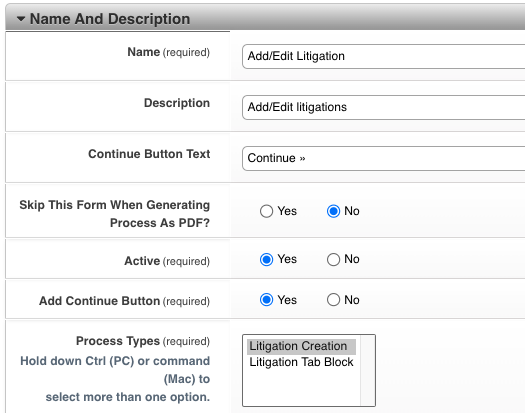Click the Continue Button Text field
The height and width of the screenshot is (413, 525).
coord(383,158)
